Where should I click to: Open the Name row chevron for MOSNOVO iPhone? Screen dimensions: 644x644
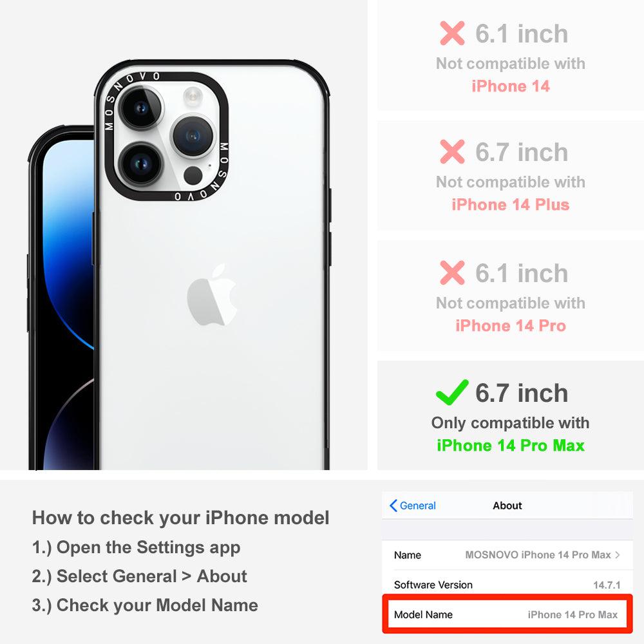618,555
